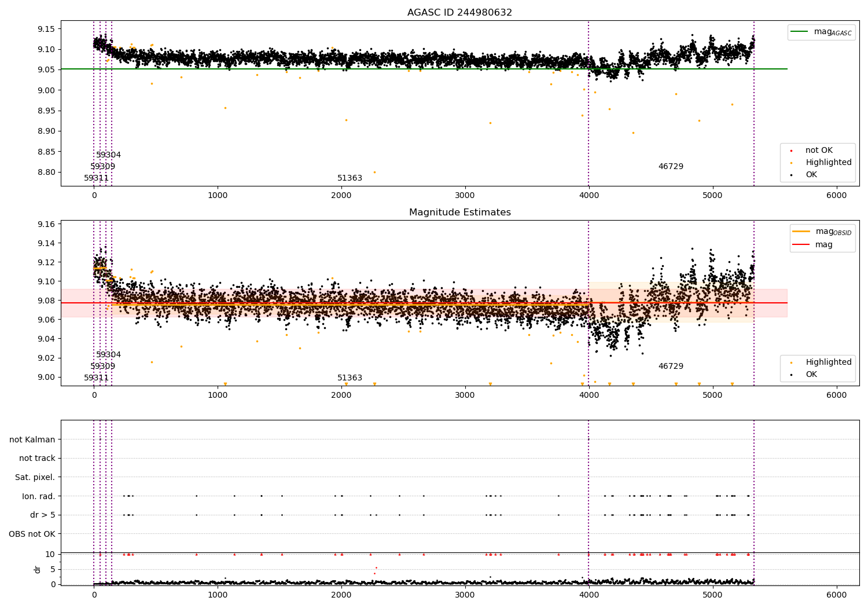
Task: Click the 9.06 y-axis tick label
Action: coord(45,320)
